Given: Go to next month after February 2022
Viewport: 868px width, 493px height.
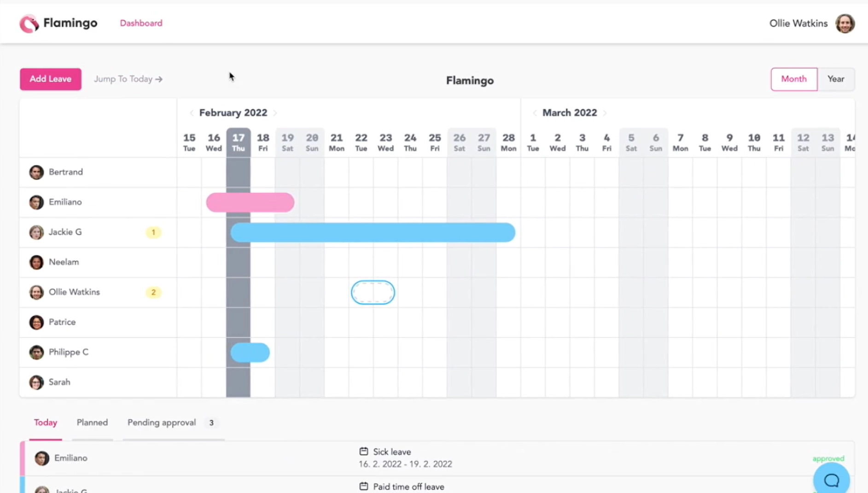Looking at the screenshot, I should coord(275,113).
